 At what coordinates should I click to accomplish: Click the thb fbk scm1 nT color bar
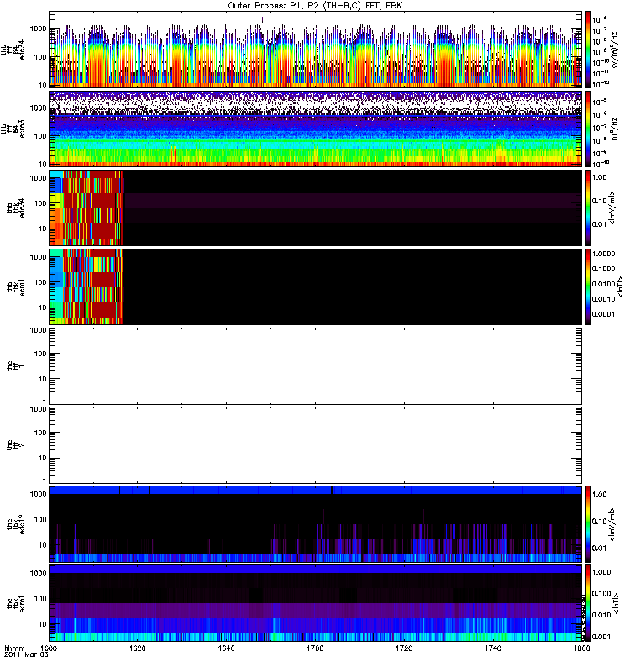(588, 286)
